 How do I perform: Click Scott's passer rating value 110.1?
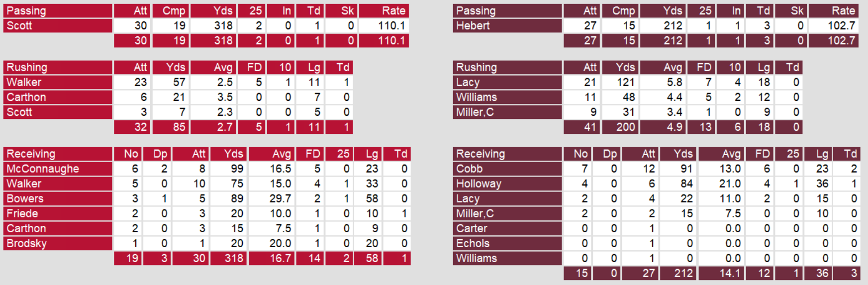(391, 26)
